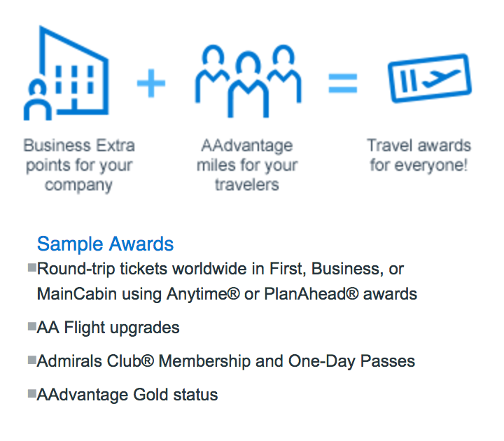Viewport: 504px width, 441px height.
Task: Click the MainCabin using Anytime or PlanAhead line
Action: pyautogui.click(x=227, y=294)
